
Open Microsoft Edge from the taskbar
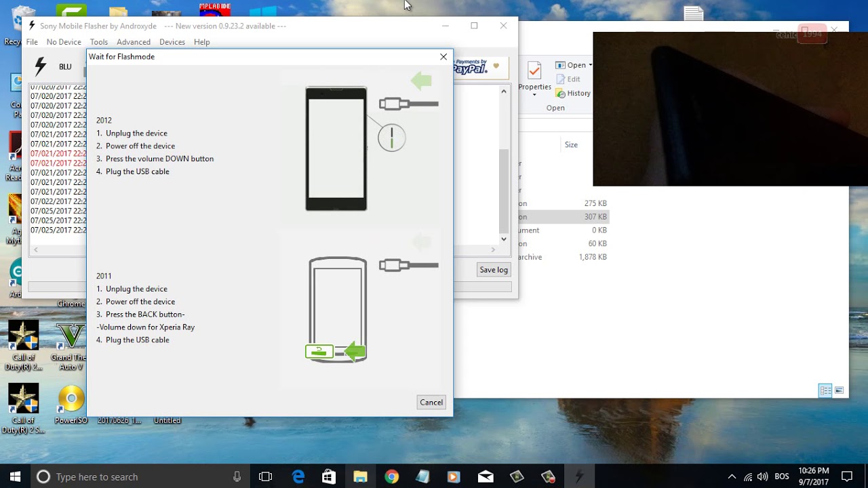click(x=298, y=476)
